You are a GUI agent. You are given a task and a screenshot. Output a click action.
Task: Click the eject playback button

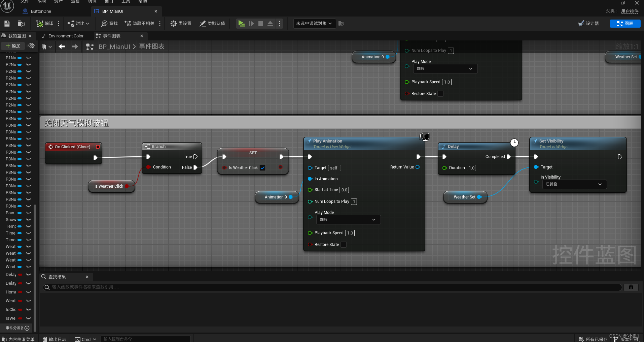click(270, 24)
